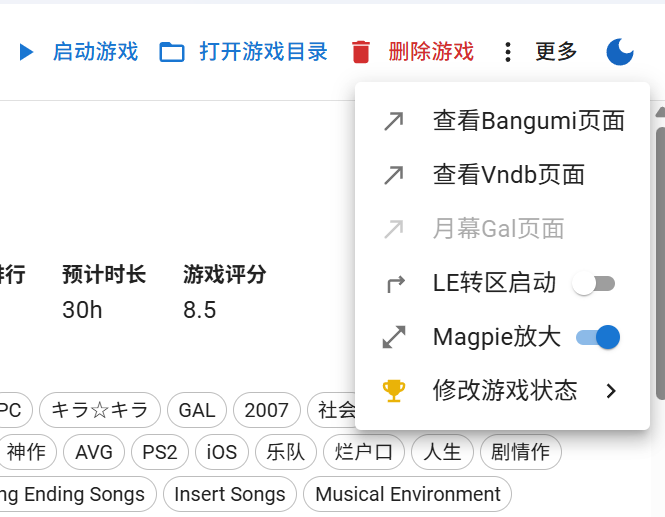Select the Insert Songs tag
The width and height of the screenshot is (665, 517).
click(229, 494)
